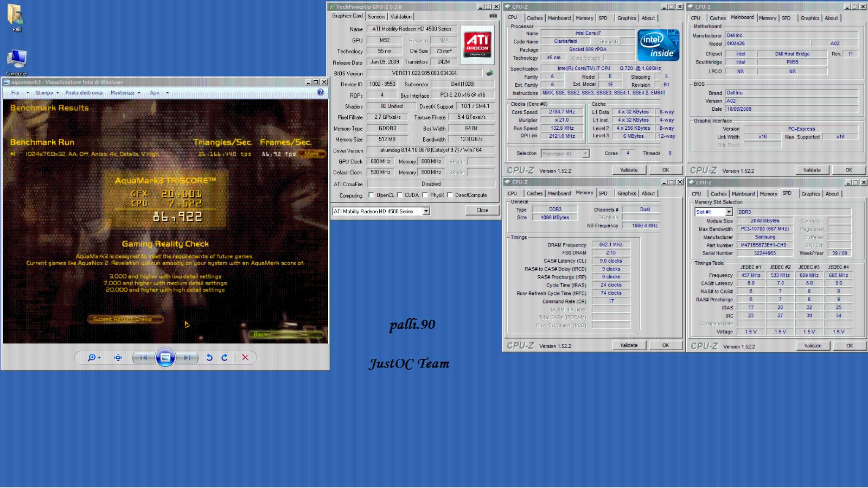Click the BIOS Version field VER011.022.005.000.034364
The width and height of the screenshot is (868, 488).
(x=425, y=73)
